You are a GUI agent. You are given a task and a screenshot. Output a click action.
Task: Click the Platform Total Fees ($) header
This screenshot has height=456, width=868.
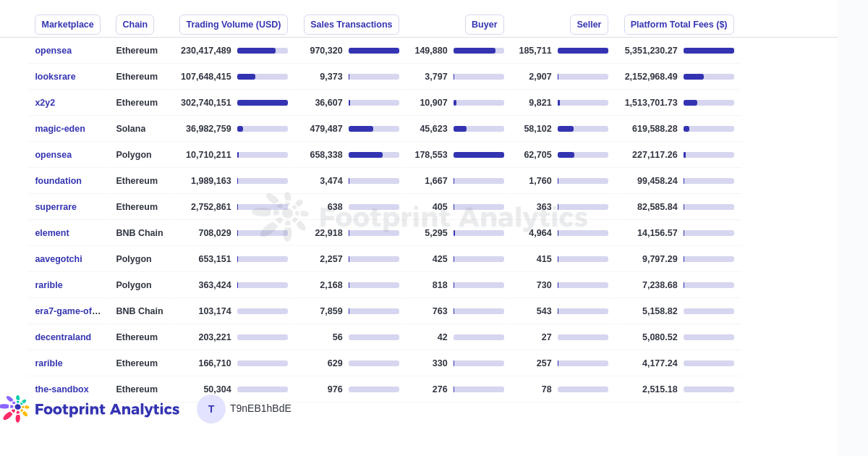coord(679,25)
